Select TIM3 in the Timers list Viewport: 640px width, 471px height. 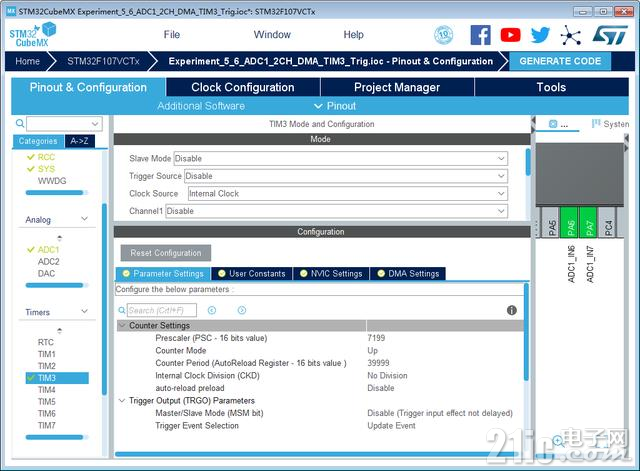click(57, 378)
